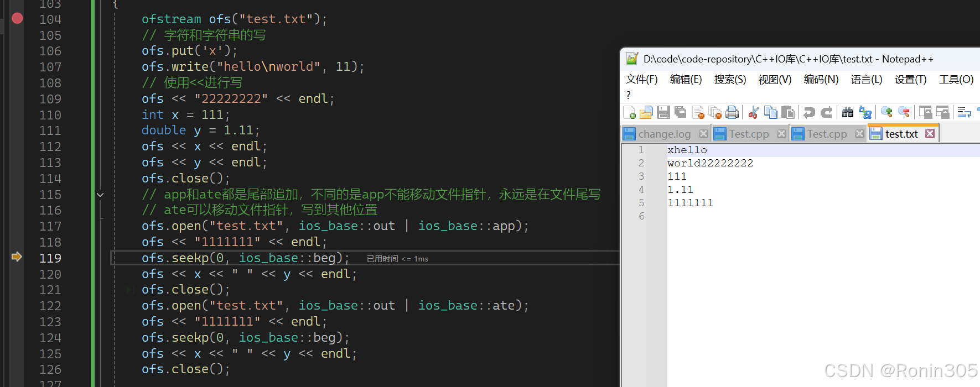Viewport: 980px width, 387px height.
Task: Click '111' text on line 3
Action: tap(677, 176)
